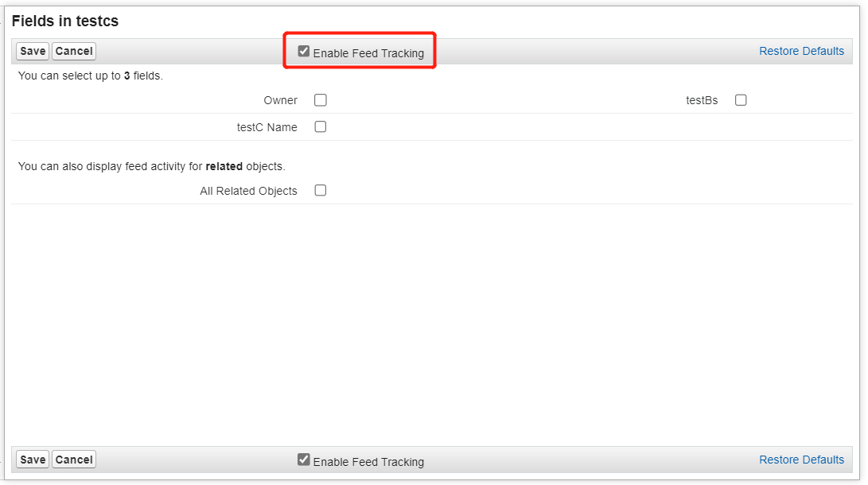Check the Owner field for tracking
Viewport: 868px width, 485px height.
pos(320,100)
